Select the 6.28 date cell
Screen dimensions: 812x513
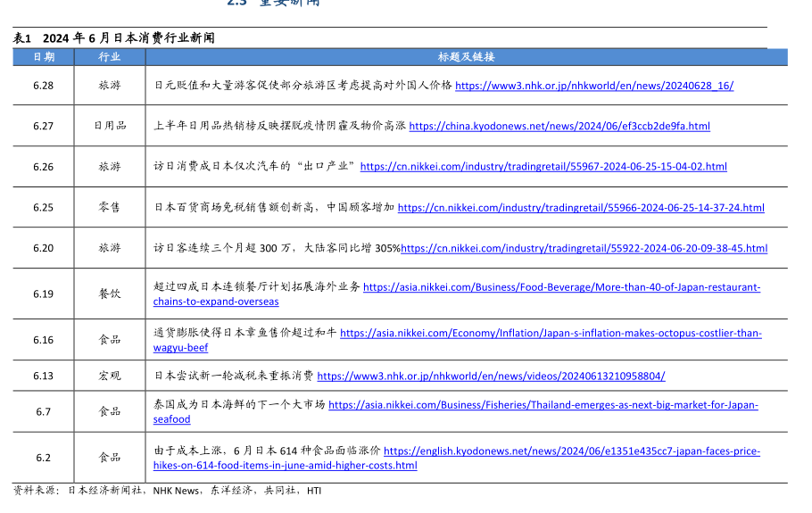pyautogui.click(x=44, y=86)
